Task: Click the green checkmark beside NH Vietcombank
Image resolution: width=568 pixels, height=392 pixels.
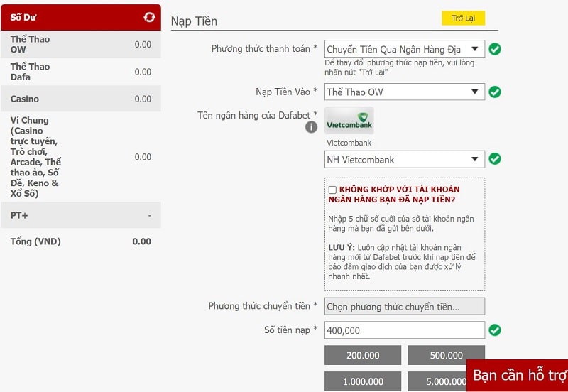Action: pos(495,158)
